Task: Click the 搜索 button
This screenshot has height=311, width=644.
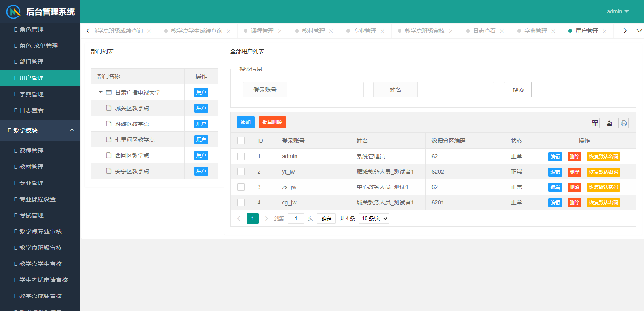Action: click(517, 90)
